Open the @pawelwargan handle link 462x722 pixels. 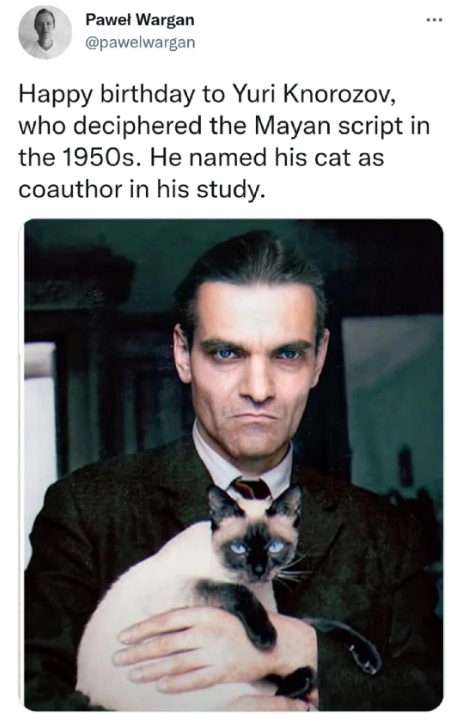tap(140, 42)
